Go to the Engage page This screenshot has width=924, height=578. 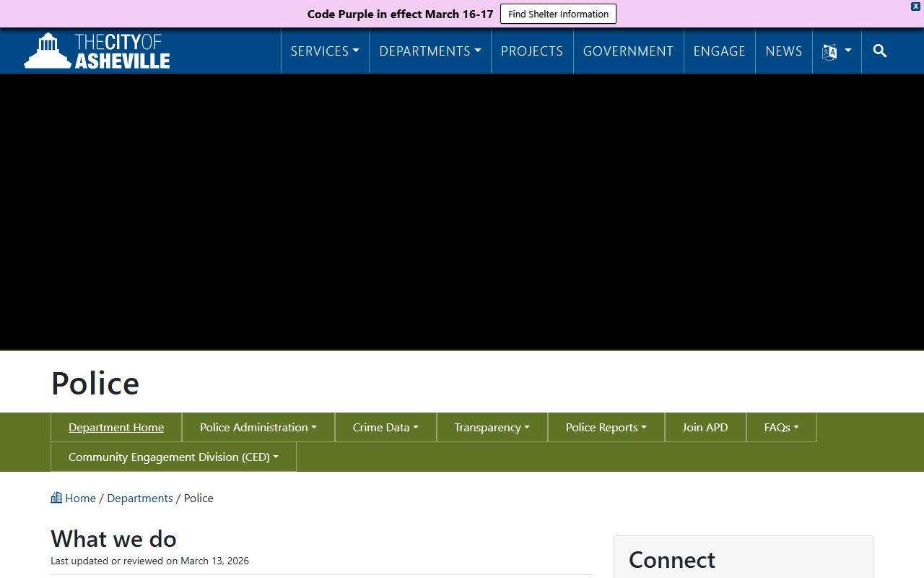coord(719,51)
